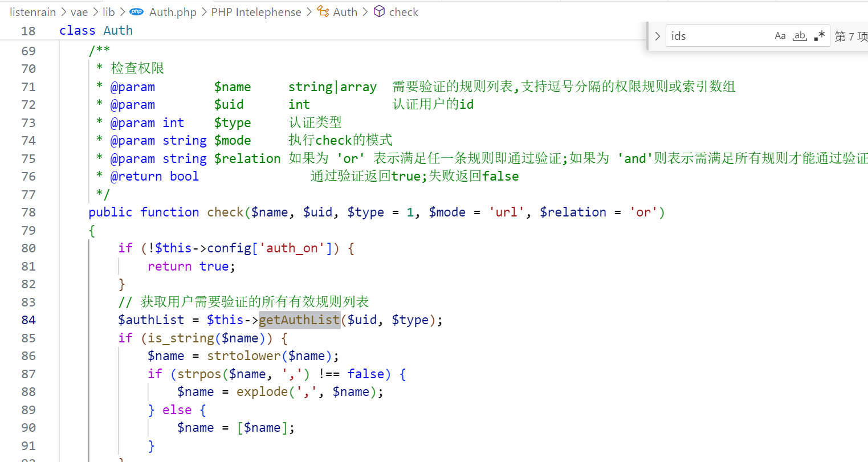Click 'string|array' type in line 71

pos(332,87)
